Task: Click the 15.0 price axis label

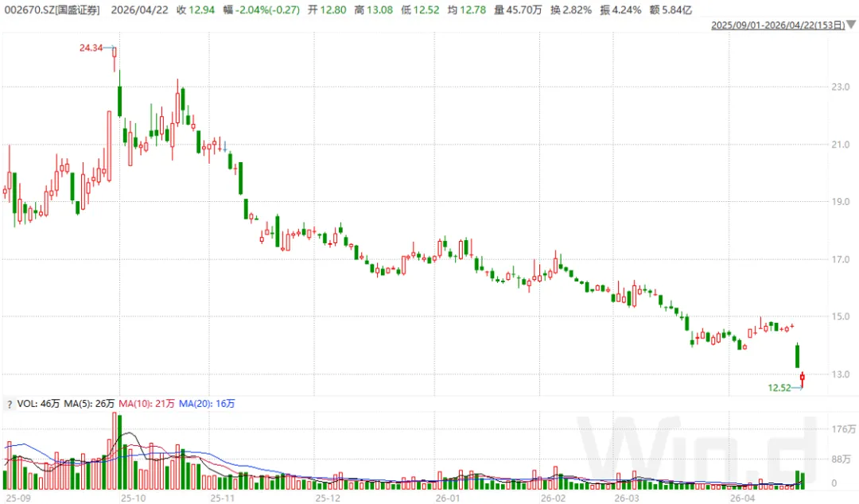Action: 841,316
